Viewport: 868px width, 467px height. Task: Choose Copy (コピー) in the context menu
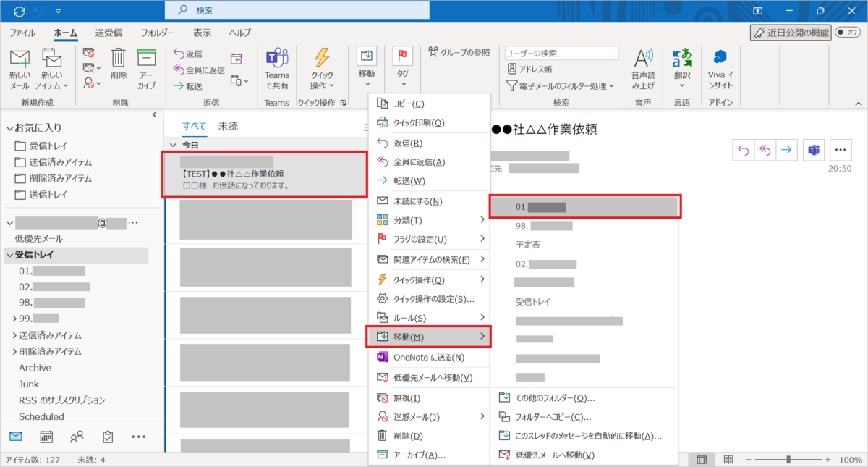pyautogui.click(x=429, y=104)
